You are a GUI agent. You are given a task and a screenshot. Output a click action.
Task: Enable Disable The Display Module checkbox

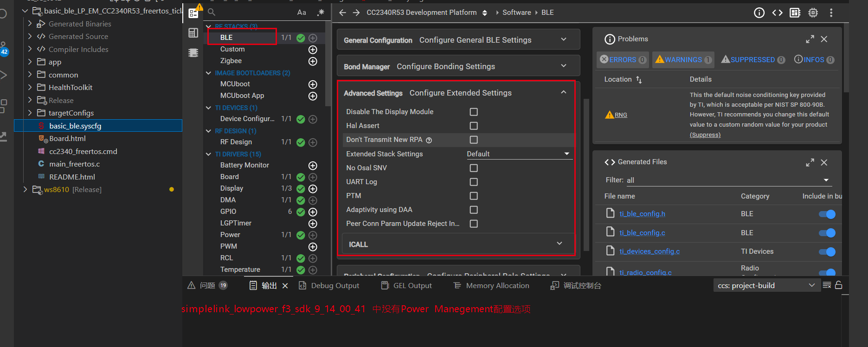pyautogui.click(x=474, y=112)
